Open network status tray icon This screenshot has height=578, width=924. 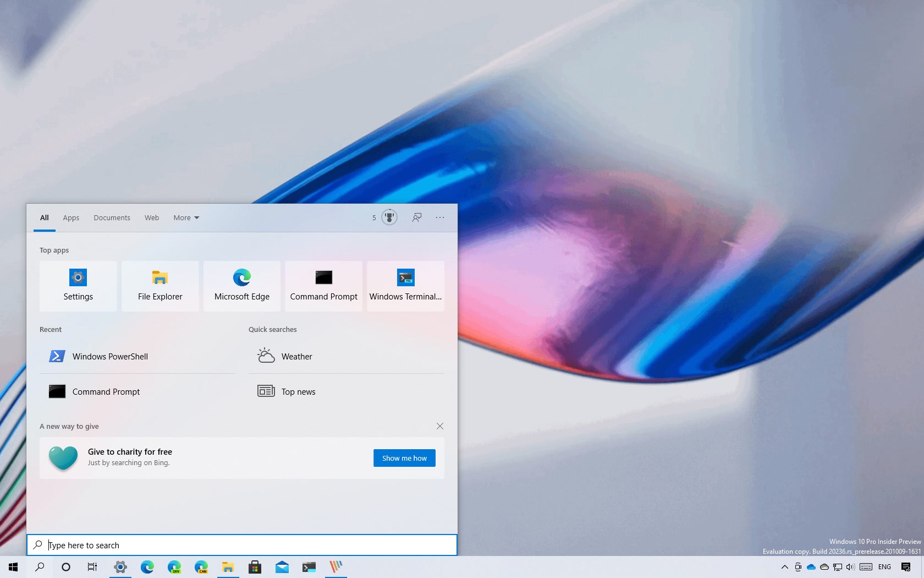pyautogui.click(x=838, y=567)
